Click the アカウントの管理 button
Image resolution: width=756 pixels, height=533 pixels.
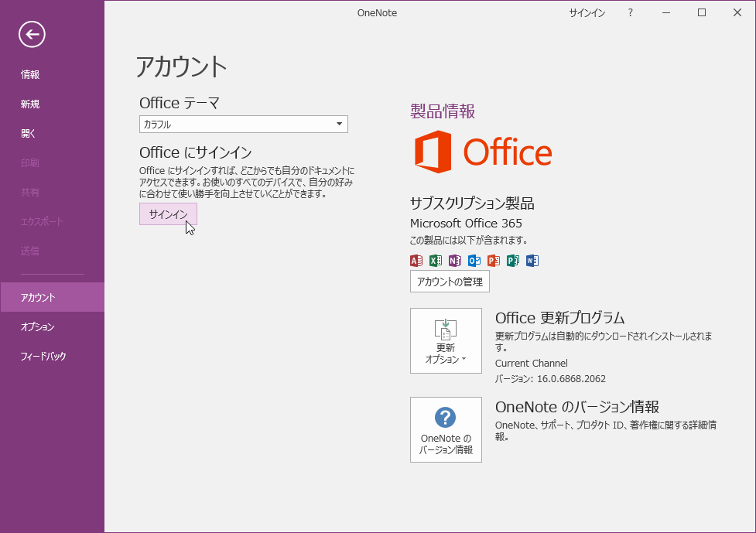click(x=450, y=282)
